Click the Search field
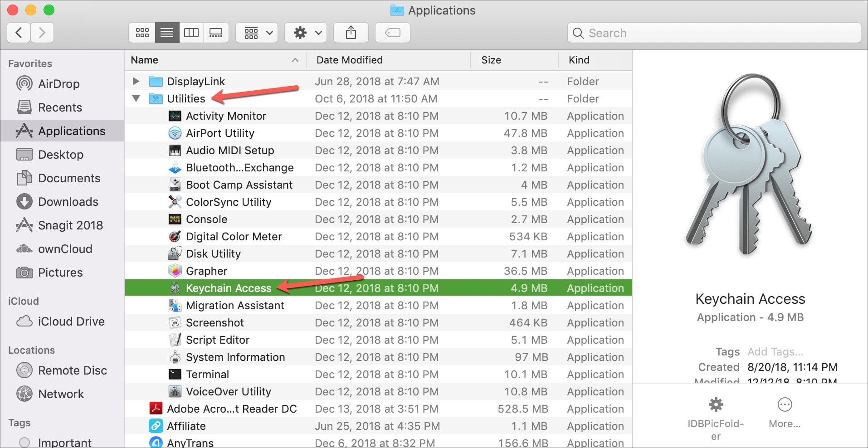The width and height of the screenshot is (868, 448). click(714, 33)
